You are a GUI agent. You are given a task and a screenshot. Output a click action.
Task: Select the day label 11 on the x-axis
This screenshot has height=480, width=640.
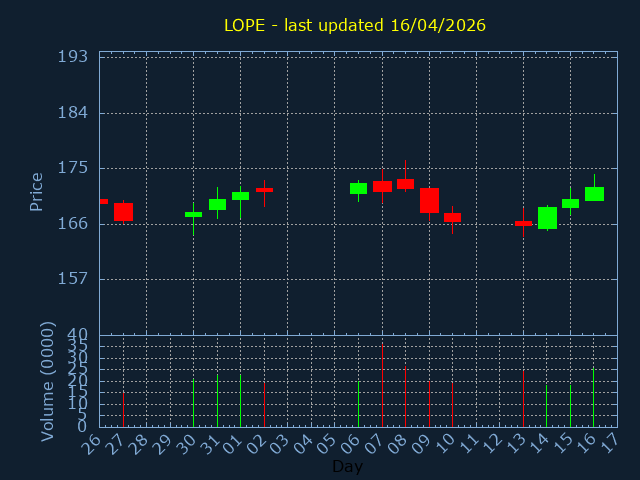[x=469, y=443]
